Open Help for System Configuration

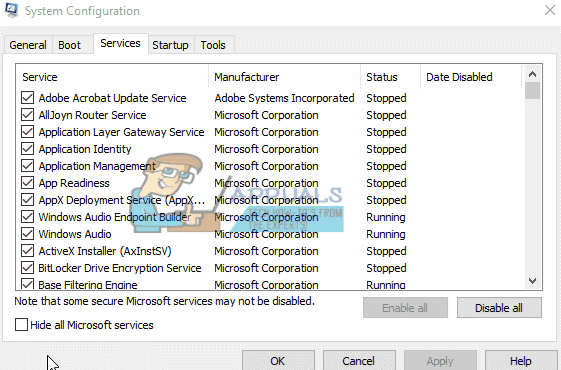click(521, 361)
